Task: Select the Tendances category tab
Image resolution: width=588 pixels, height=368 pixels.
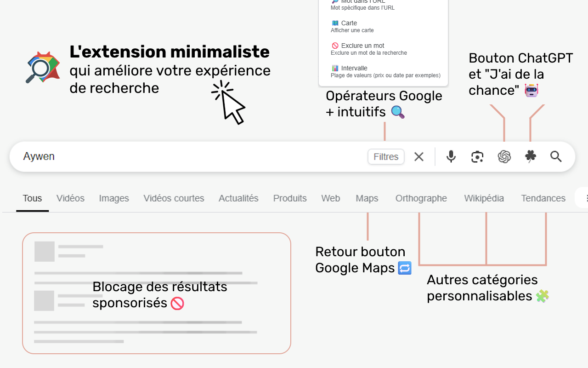Action: tap(543, 198)
